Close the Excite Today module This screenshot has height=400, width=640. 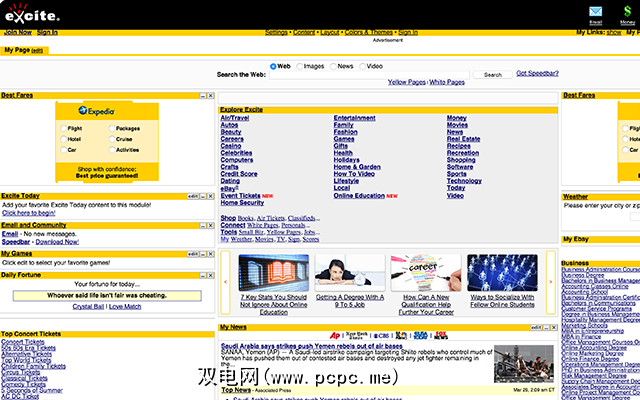pyautogui.click(x=211, y=196)
